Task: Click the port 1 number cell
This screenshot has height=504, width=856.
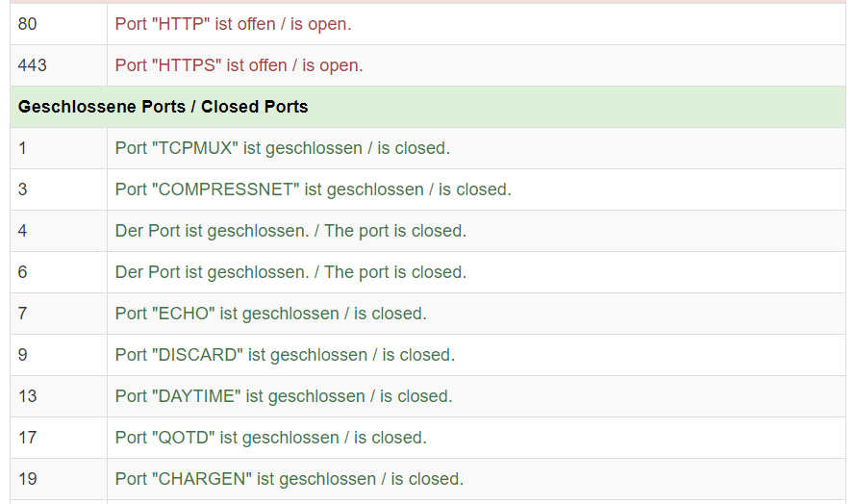Action: pyautogui.click(x=59, y=148)
